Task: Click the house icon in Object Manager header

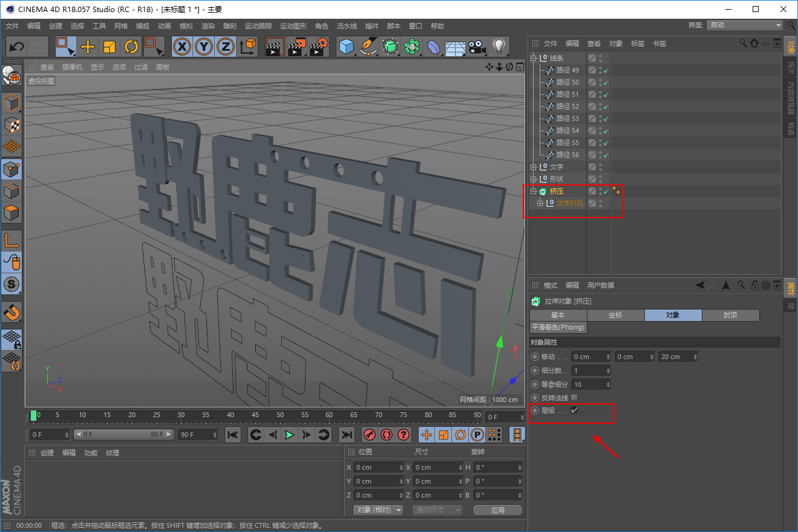Action: click(754, 44)
